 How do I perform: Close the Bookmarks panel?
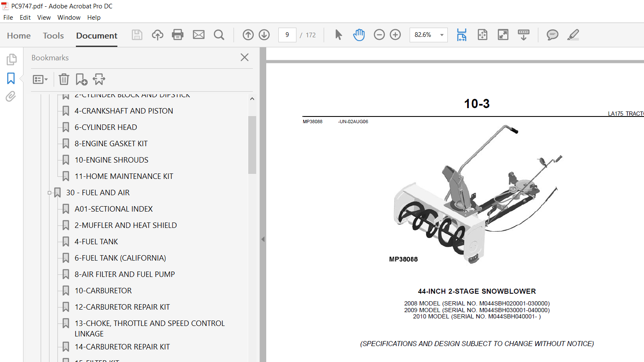245,57
